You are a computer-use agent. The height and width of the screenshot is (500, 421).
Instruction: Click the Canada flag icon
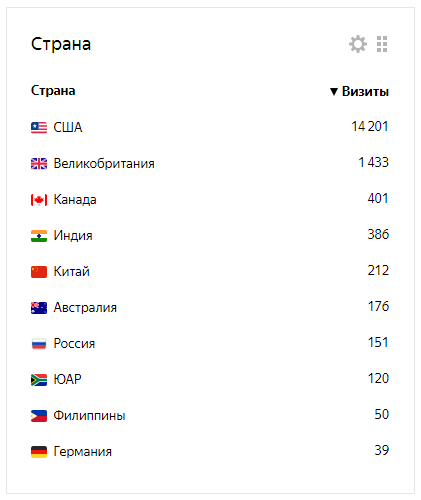tap(39, 200)
